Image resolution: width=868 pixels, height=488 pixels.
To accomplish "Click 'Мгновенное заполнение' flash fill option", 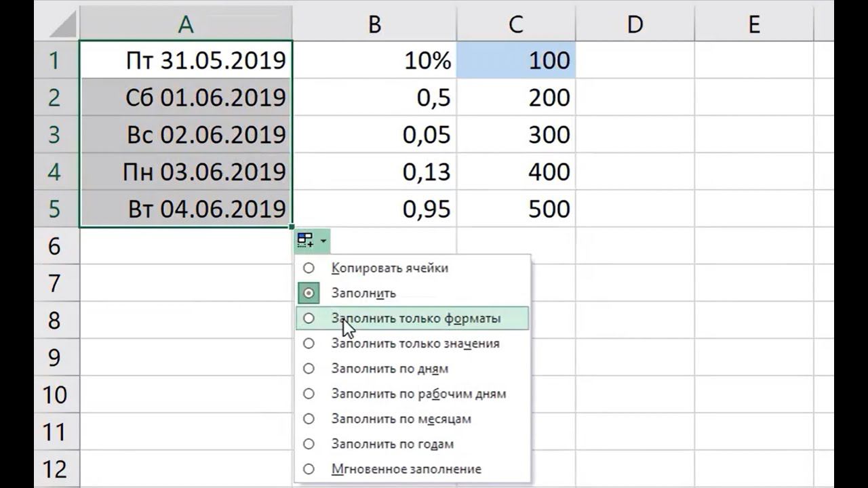I will click(406, 469).
